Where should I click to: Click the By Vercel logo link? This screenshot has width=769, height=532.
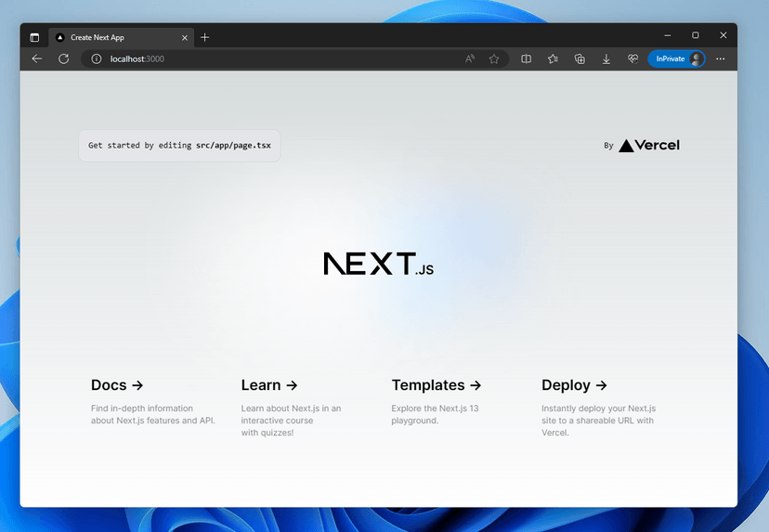642,145
